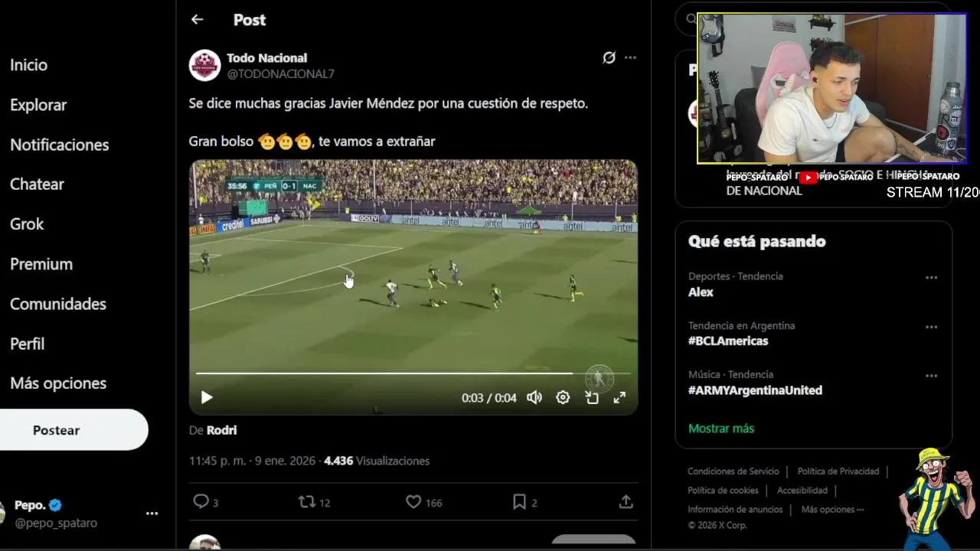Expand account menu next to Pepo
980x551 pixels.
pyautogui.click(x=152, y=514)
